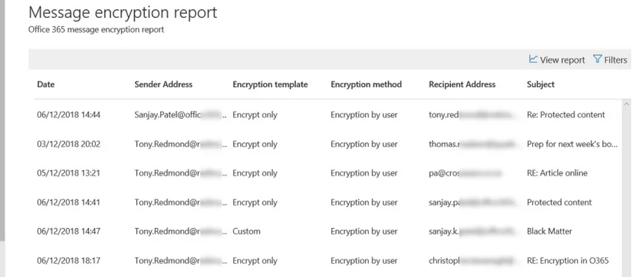Select the RE: Article online message row

(x=328, y=173)
